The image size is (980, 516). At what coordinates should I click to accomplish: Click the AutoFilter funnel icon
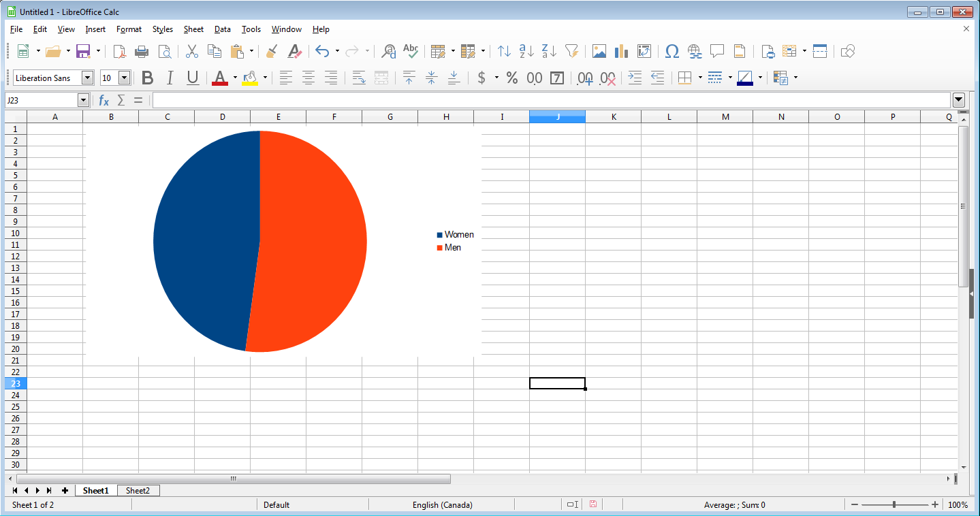[x=572, y=51]
